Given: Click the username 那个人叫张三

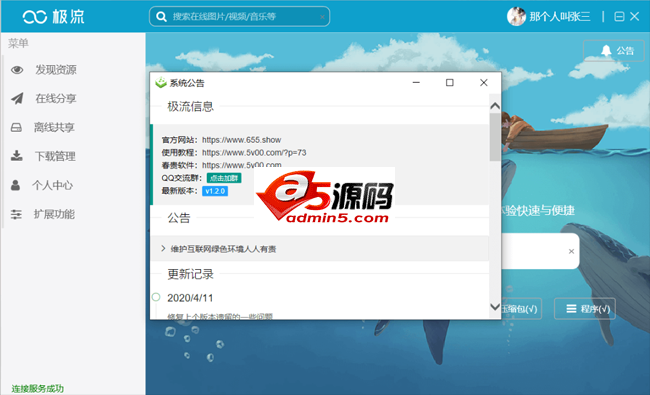Looking at the screenshot, I should click(x=560, y=17).
